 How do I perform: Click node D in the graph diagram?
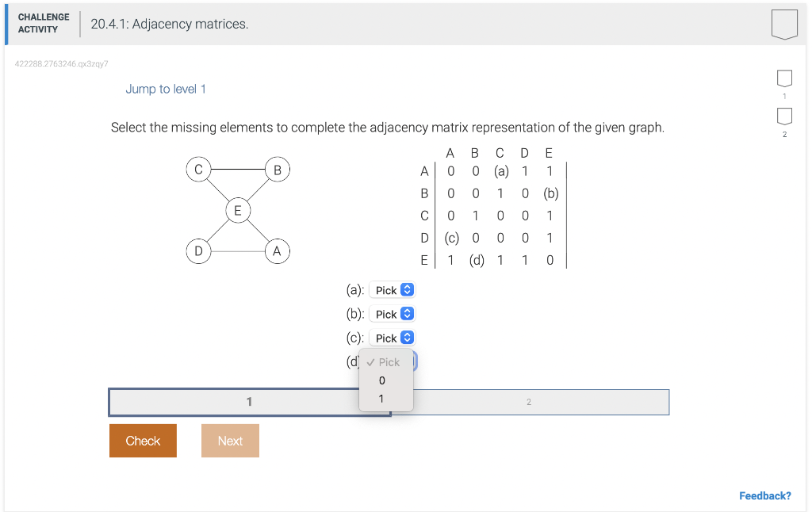click(x=198, y=250)
